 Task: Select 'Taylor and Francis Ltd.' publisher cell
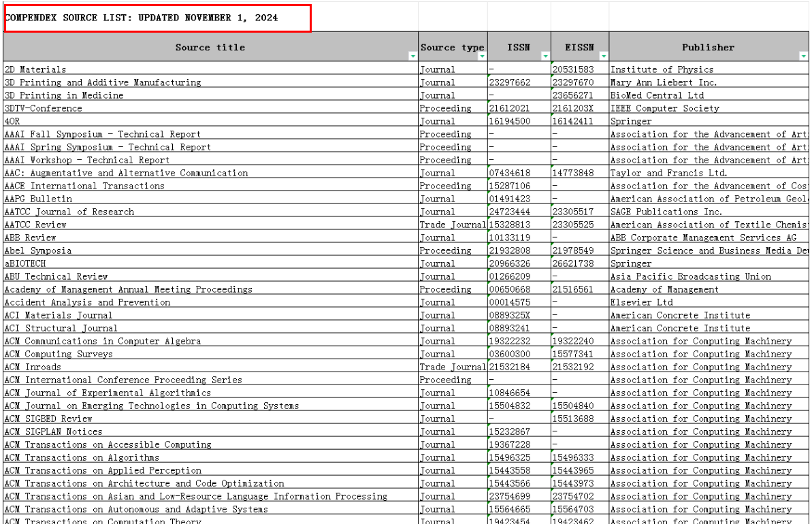click(709, 172)
